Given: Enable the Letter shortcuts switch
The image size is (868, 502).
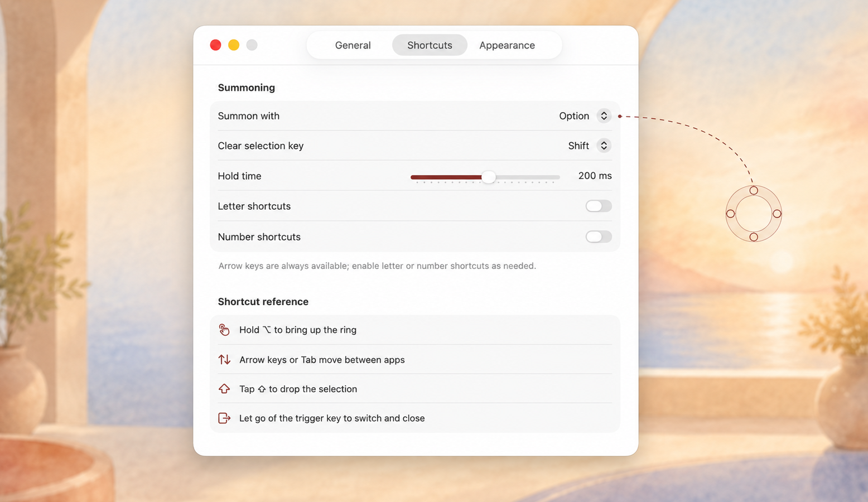Looking at the screenshot, I should [x=599, y=206].
